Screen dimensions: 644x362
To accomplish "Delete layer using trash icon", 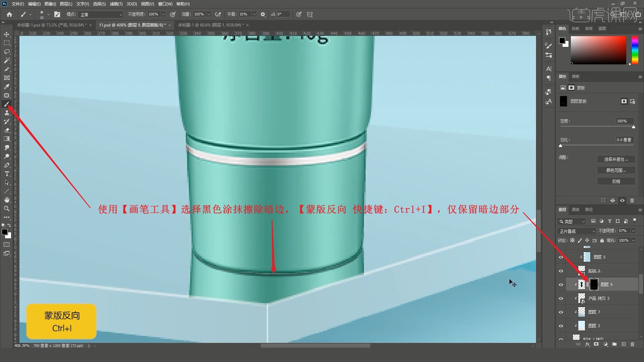I will coord(632,344).
